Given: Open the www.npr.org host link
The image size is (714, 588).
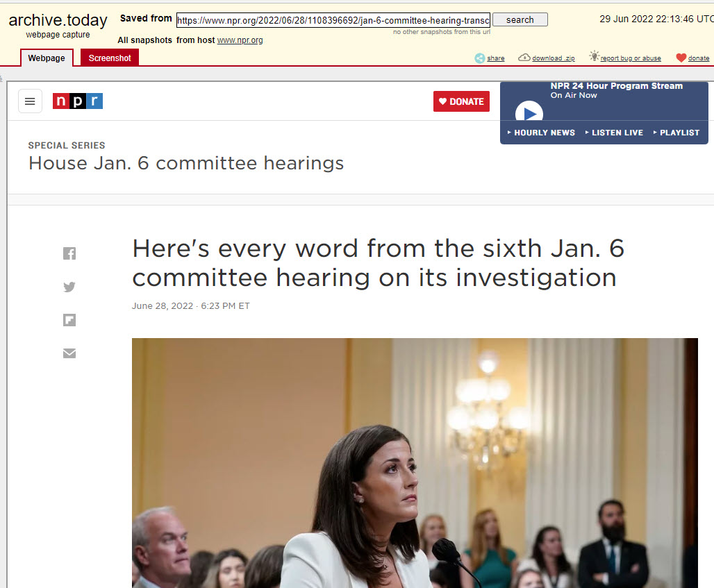Looking at the screenshot, I should 240,40.
